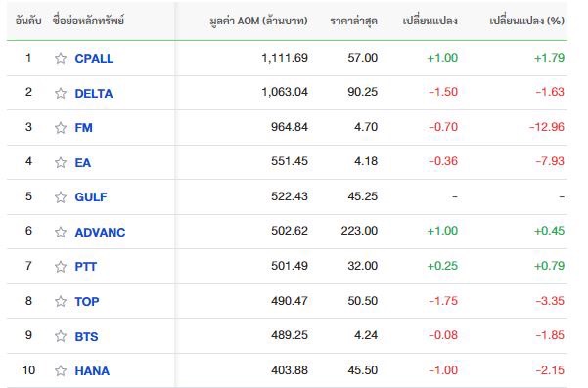This screenshot has height=388, width=588.
Task: Sort by ราคาล่าสุด column header
Action: 353,21
